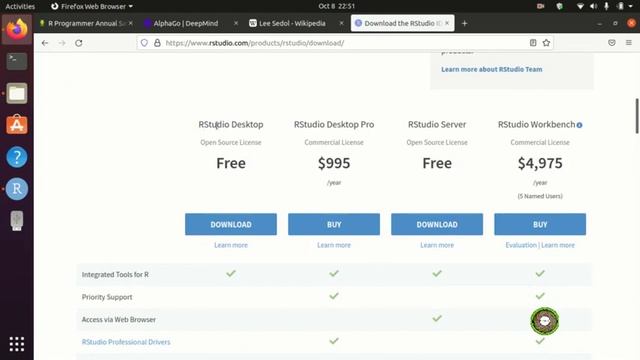Open the USB drive dock icon
The width and height of the screenshot is (640, 360).
[x=17, y=220]
